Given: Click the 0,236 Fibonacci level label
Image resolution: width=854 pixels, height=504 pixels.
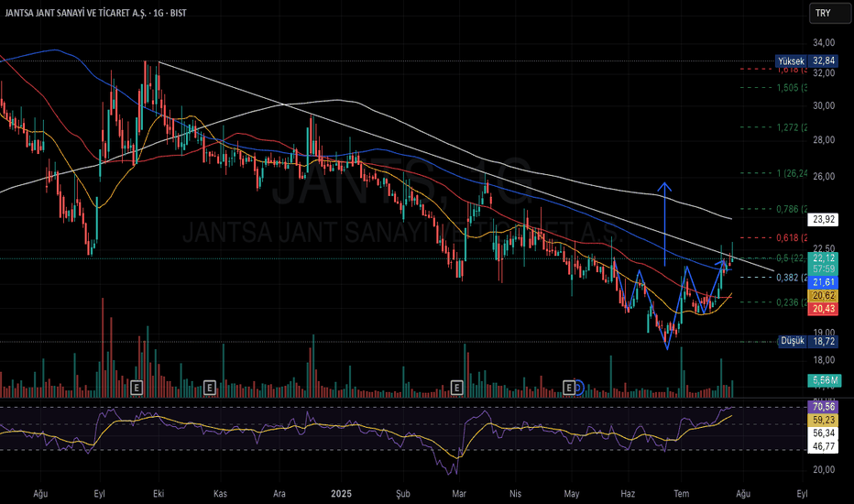Looking at the screenshot, I should pos(792,302).
